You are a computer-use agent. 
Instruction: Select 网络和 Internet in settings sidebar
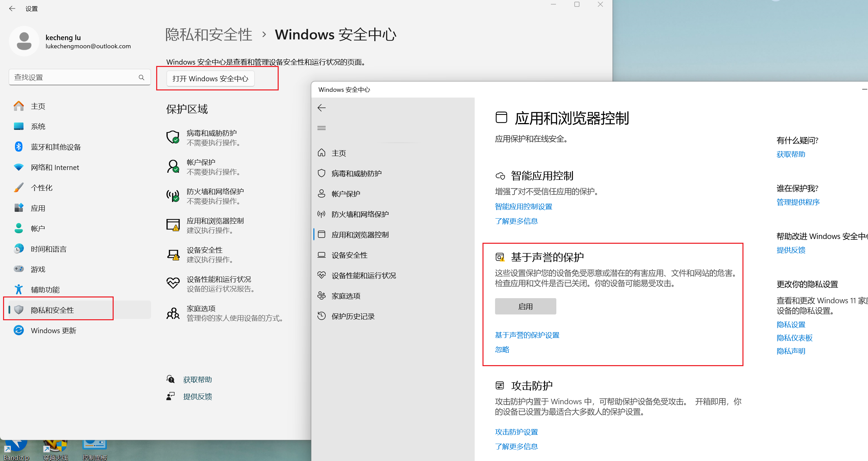tap(54, 167)
